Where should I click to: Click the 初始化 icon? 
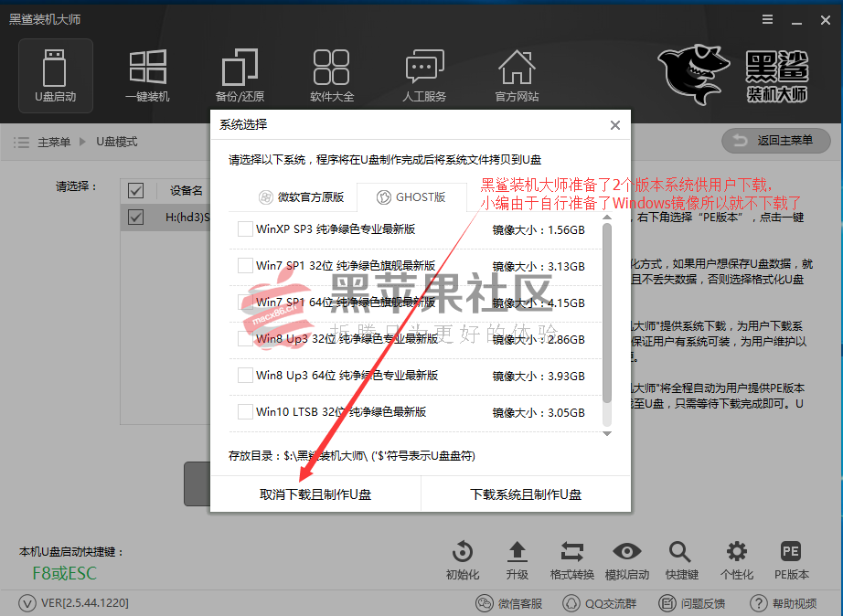pyautogui.click(x=463, y=552)
